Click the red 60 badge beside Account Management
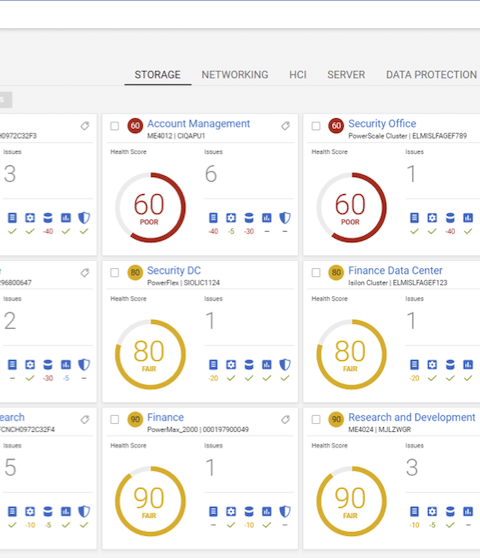 135,126
